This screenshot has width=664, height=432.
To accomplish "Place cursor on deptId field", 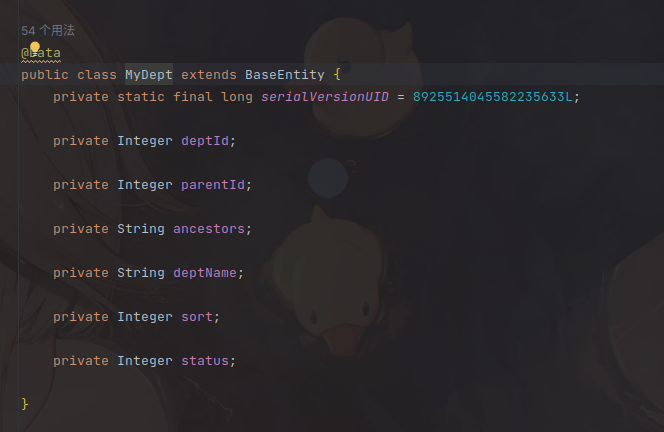I will 205,141.
